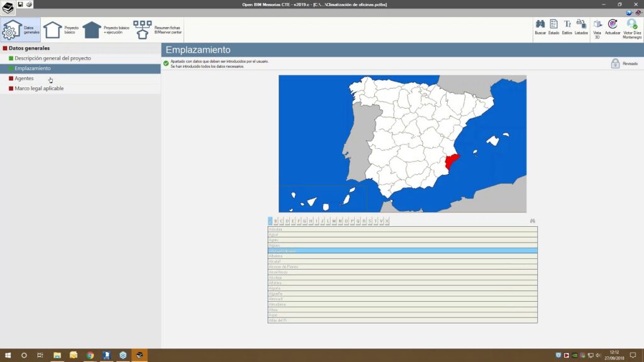Expand the globe dropdown in top-right corner
The image size is (644, 362).
click(x=630, y=12)
